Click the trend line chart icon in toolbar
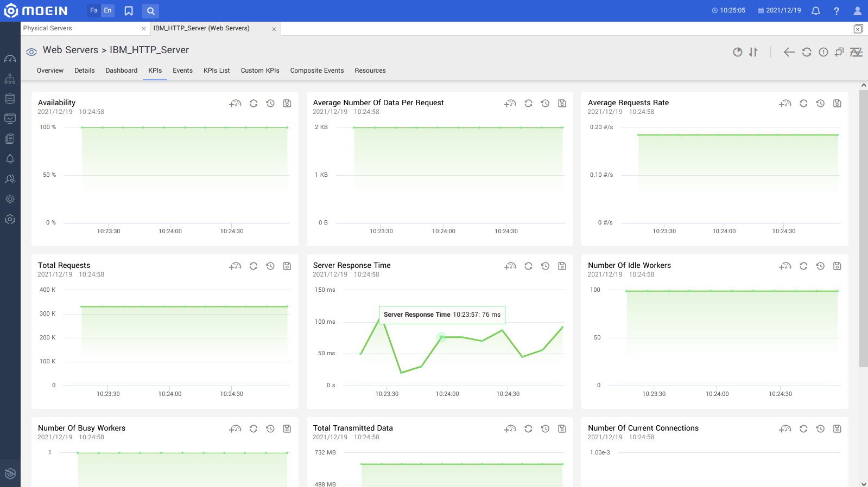This screenshot has width=868, height=487. [856, 52]
